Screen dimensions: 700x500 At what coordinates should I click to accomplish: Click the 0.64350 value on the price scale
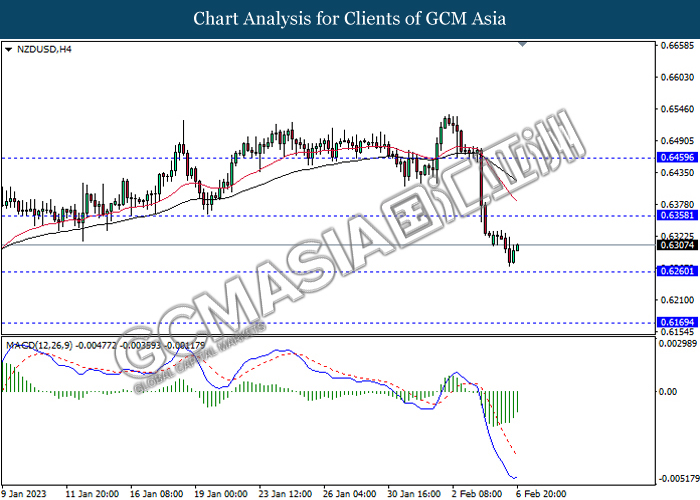click(x=677, y=172)
